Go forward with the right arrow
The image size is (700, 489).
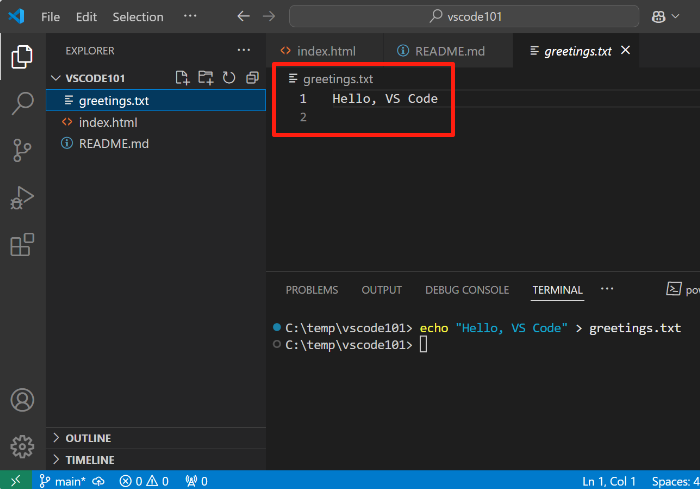tap(269, 17)
